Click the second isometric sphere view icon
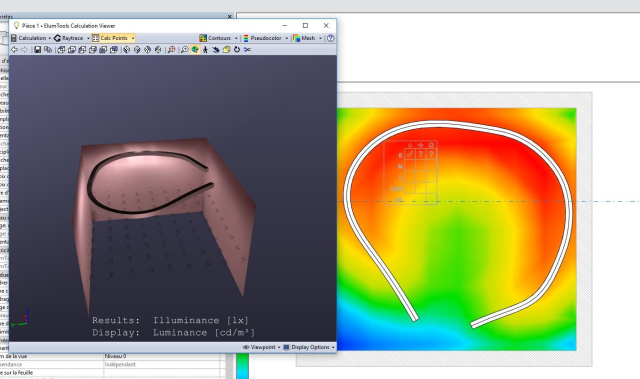Screen dimensions: 640x379 [137, 49]
